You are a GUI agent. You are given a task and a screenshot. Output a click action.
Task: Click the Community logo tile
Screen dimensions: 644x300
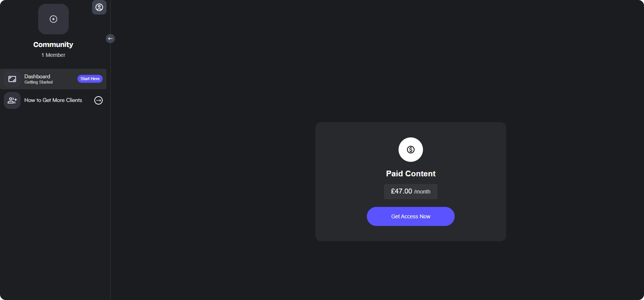point(53,19)
